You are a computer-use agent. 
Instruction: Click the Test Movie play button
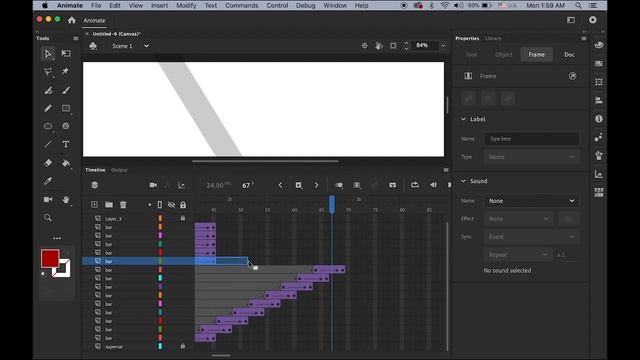tap(593, 20)
